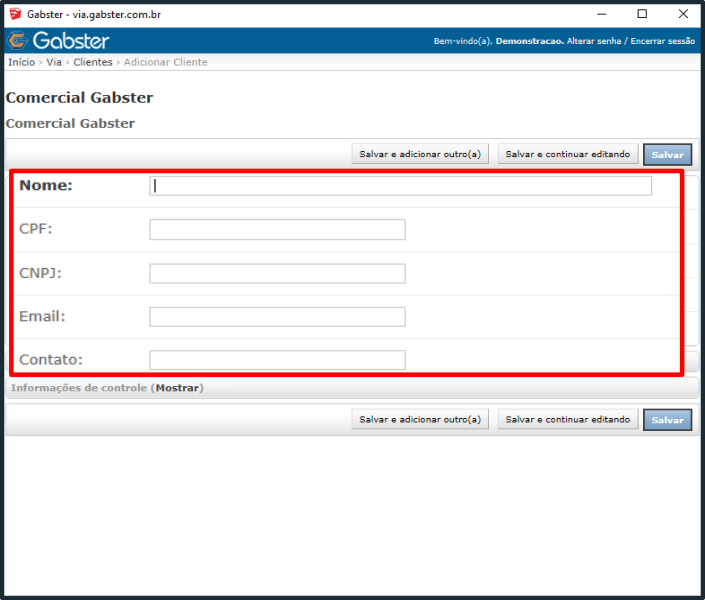705x600 pixels.
Task: Click the Gabster logo in the header
Action: (x=58, y=41)
